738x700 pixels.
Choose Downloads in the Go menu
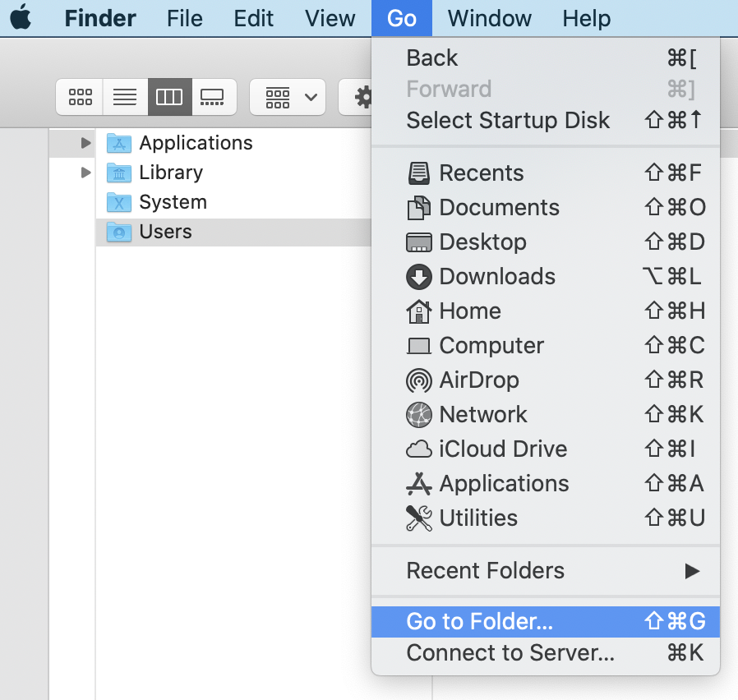click(x=546, y=277)
